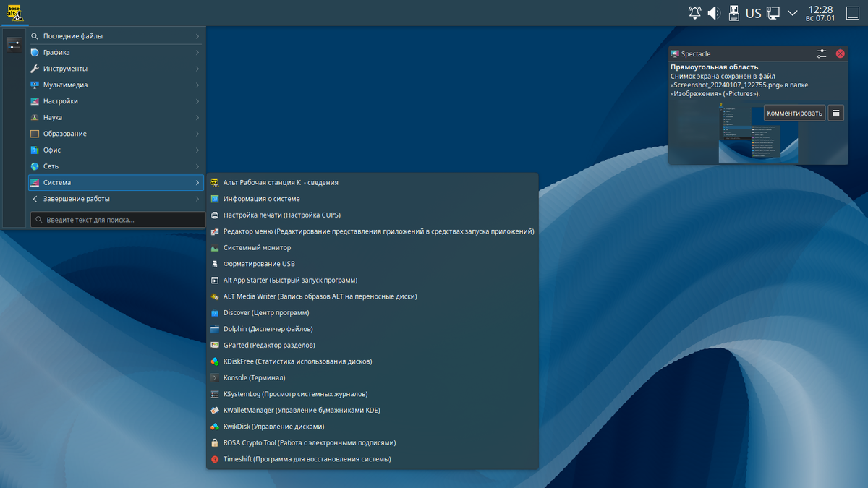Switch the US keyboard layout indicator
Viewport: 868px width, 488px height.
click(x=753, y=13)
